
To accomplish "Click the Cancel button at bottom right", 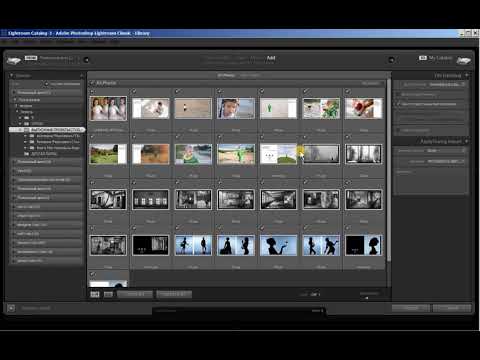I will (x=411, y=308).
